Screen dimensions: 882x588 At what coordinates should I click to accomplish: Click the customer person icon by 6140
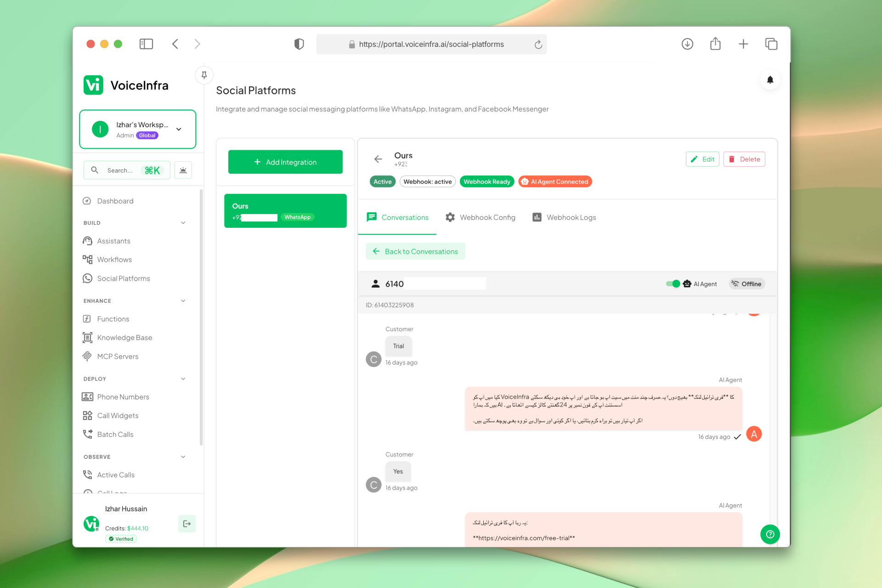tap(375, 284)
